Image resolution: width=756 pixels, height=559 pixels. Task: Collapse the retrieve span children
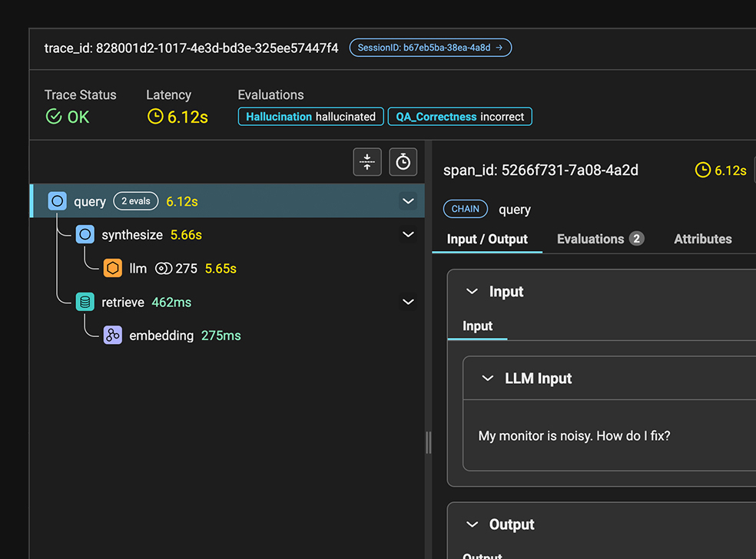(x=408, y=303)
